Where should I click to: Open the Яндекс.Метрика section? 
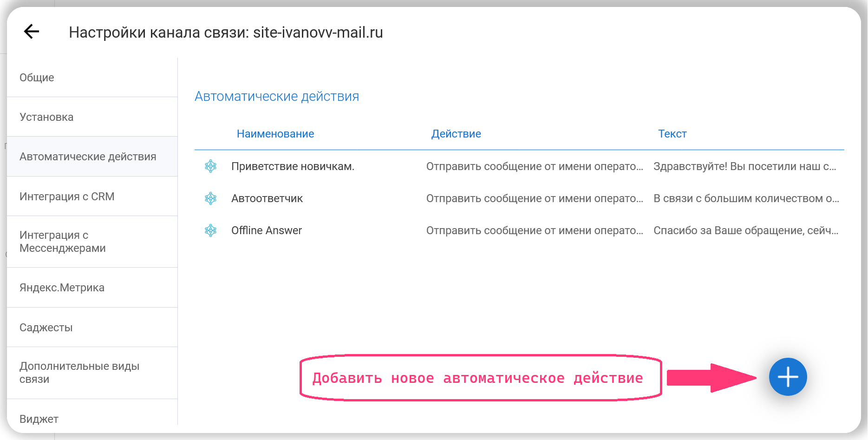pyautogui.click(x=62, y=288)
